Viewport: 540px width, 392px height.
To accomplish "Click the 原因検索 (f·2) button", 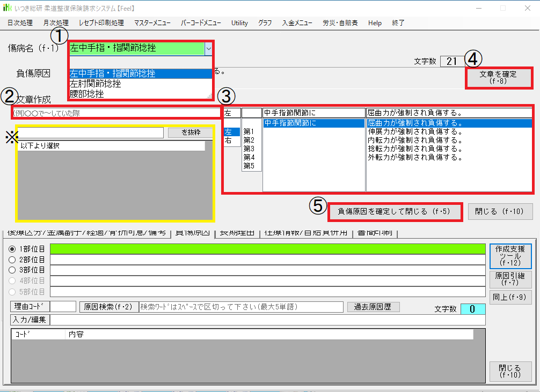I will [109, 307].
